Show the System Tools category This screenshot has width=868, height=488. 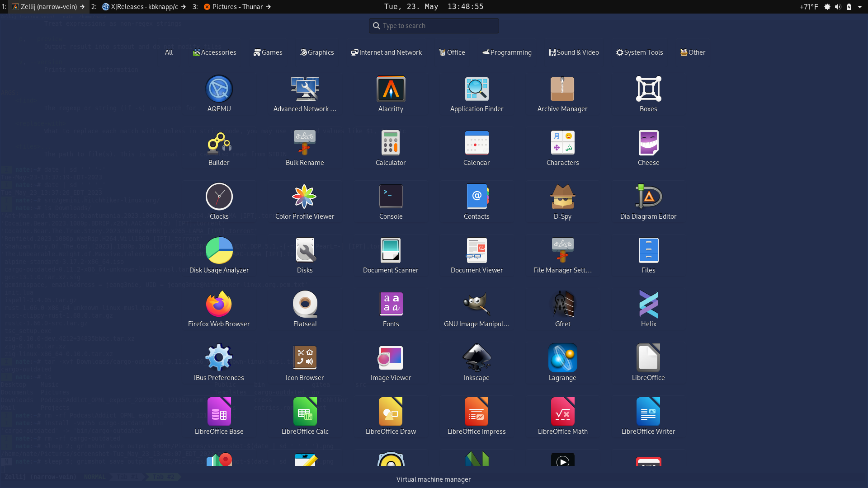639,52
